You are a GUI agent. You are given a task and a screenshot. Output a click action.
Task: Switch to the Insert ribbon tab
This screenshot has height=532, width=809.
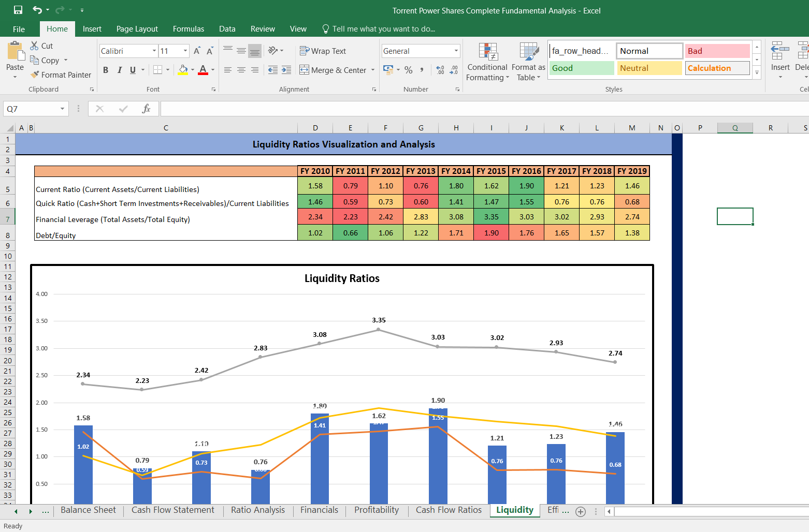(x=92, y=29)
